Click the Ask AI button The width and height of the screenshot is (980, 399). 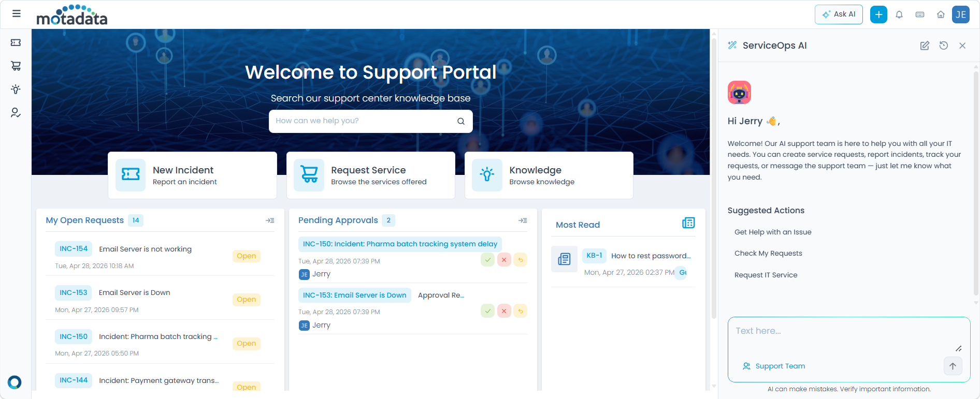click(x=839, y=14)
